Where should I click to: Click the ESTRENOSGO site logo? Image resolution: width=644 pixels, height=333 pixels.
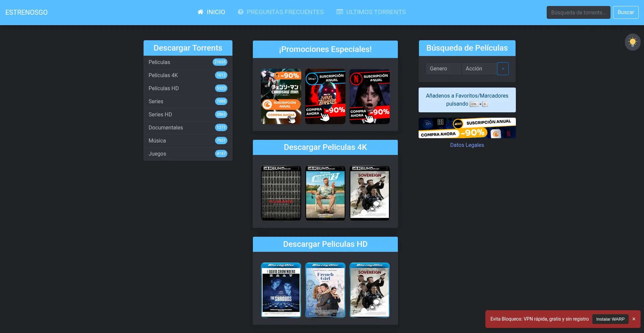point(26,12)
